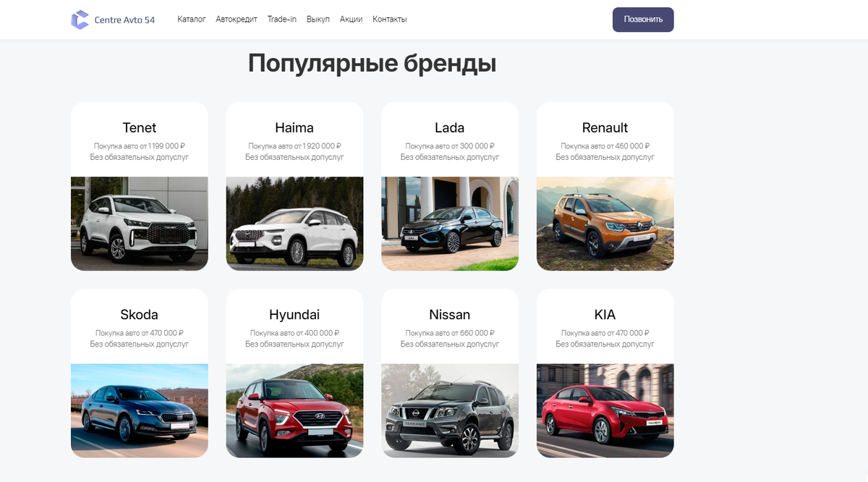This screenshot has height=482, width=868.
Task: Click the Centre Avto 54 site name text
Action: coord(124,20)
